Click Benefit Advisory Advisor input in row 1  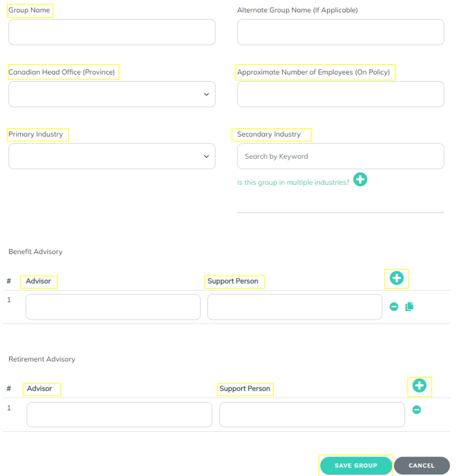click(x=113, y=307)
